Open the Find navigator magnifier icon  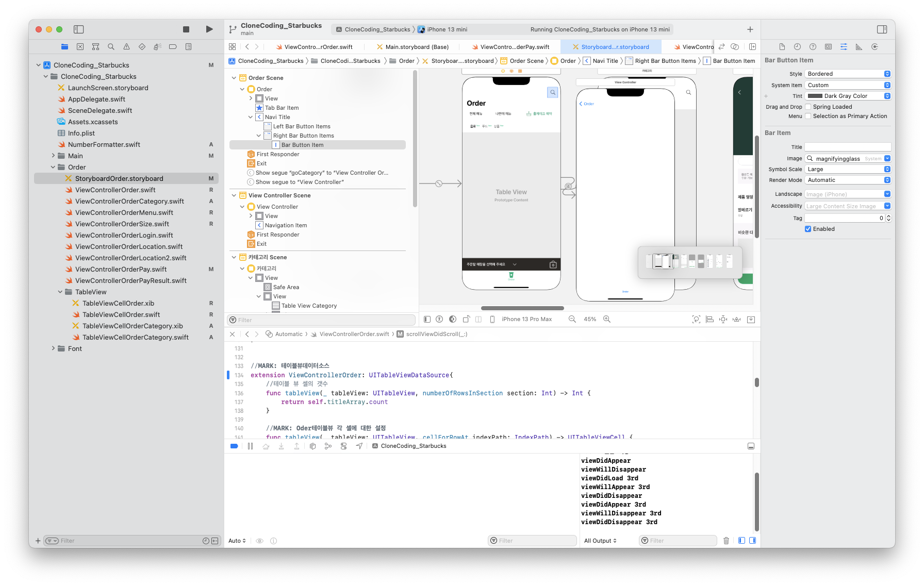(x=111, y=47)
